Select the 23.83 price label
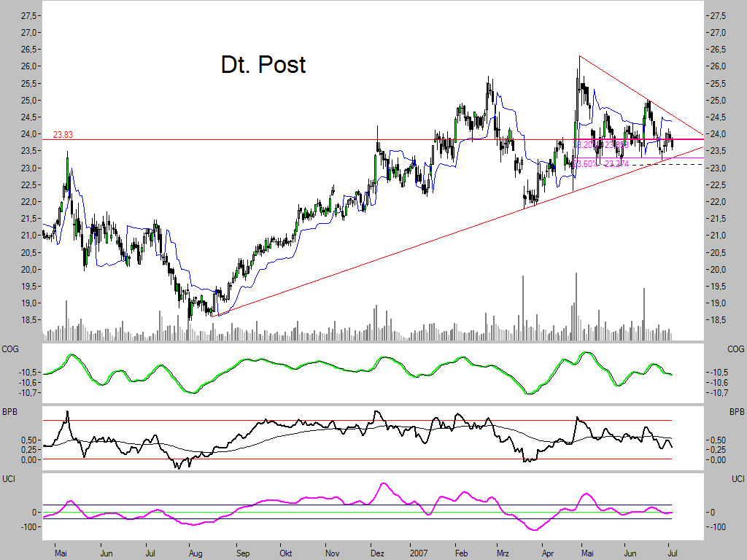Image resolution: width=747 pixels, height=560 pixels. point(62,134)
